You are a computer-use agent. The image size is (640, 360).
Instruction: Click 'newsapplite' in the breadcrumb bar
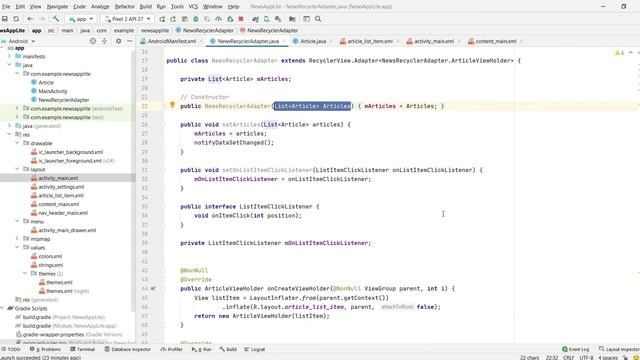[x=155, y=31]
